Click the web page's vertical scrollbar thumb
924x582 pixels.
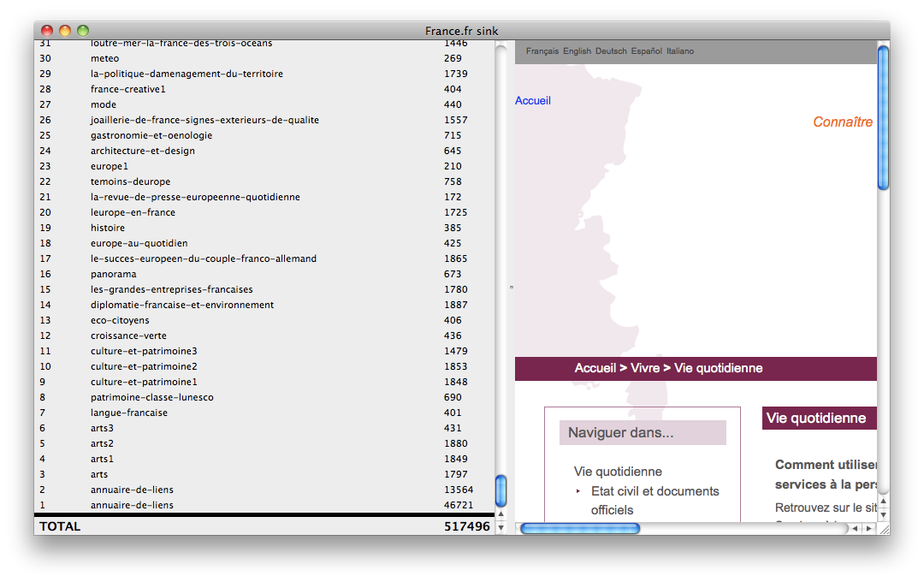(883, 117)
